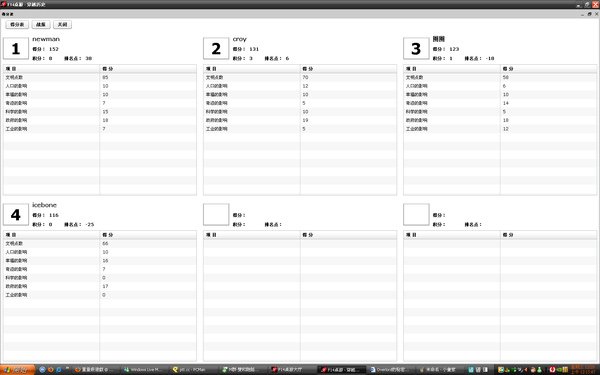Click player name 囡囡

click(439, 39)
